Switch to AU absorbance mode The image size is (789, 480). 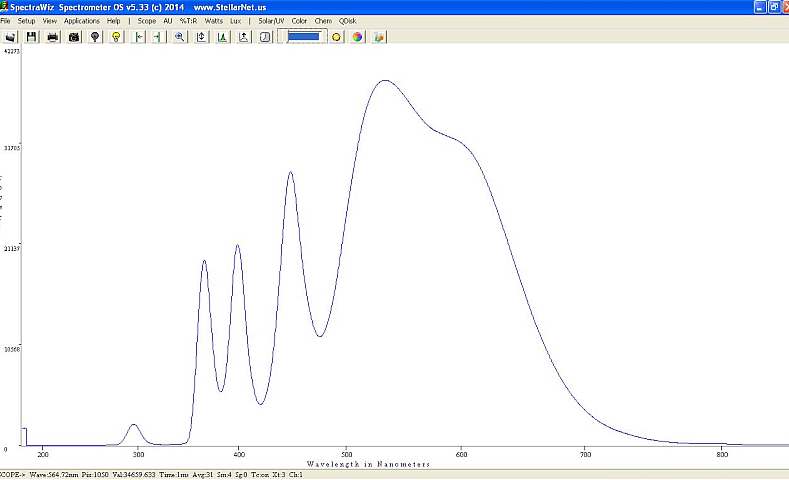(168, 21)
